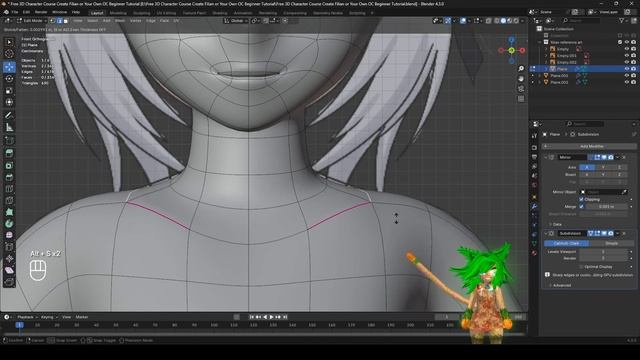Expand the Plane.003 item in outliner
The height and width of the screenshot is (360, 640).
coord(540,82)
